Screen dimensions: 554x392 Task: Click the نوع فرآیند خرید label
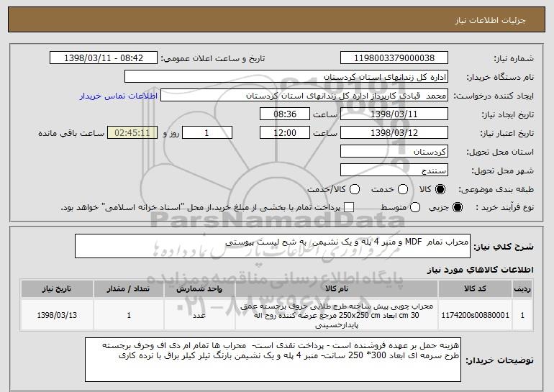[504, 208]
